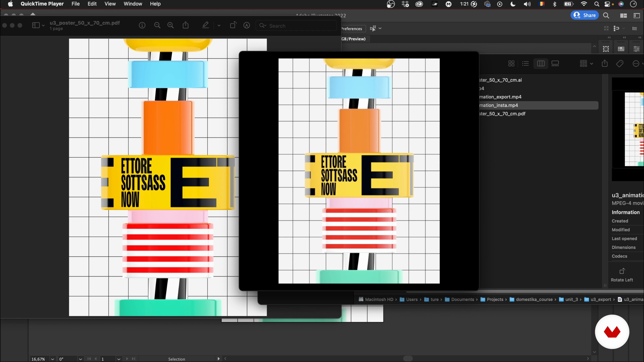
Task: Open the rotation angle dropdown
Action: point(80,359)
